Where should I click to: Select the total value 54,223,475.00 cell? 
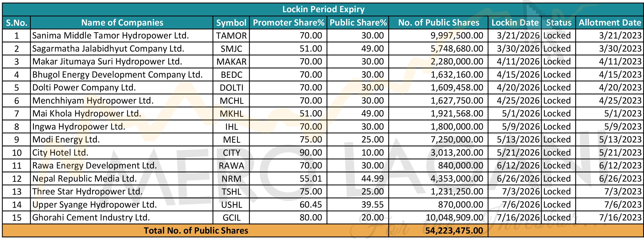(x=454, y=231)
